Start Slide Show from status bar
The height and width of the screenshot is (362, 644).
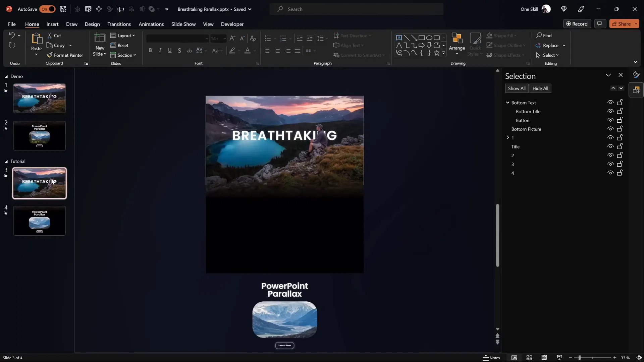click(x=559, y=358)
